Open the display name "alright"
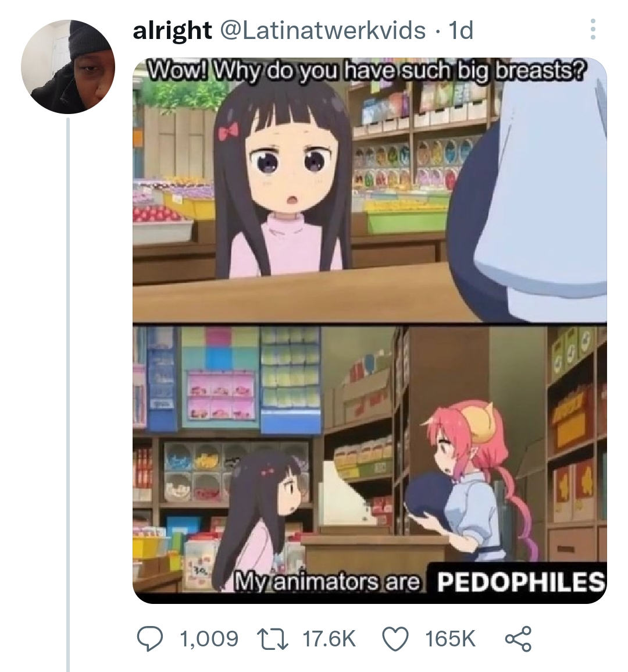Screen dimensions: 628x672 [172, 30]
